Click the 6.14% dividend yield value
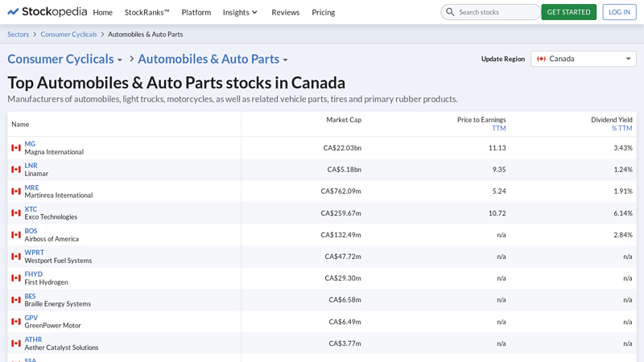The height and width of the screenshot is (362, 644). tap(623, 213)
